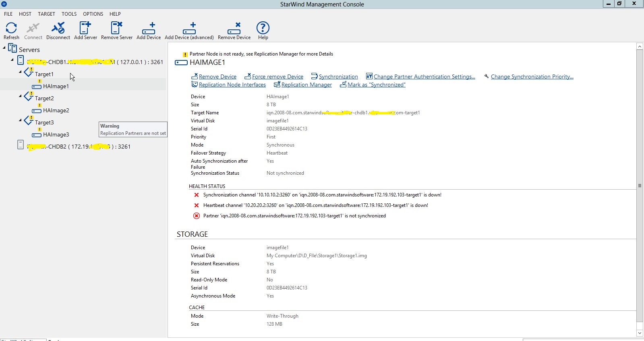Click the Force remove Device link
This screenshot has width=644, height=341.
click(x=277, y=76)
